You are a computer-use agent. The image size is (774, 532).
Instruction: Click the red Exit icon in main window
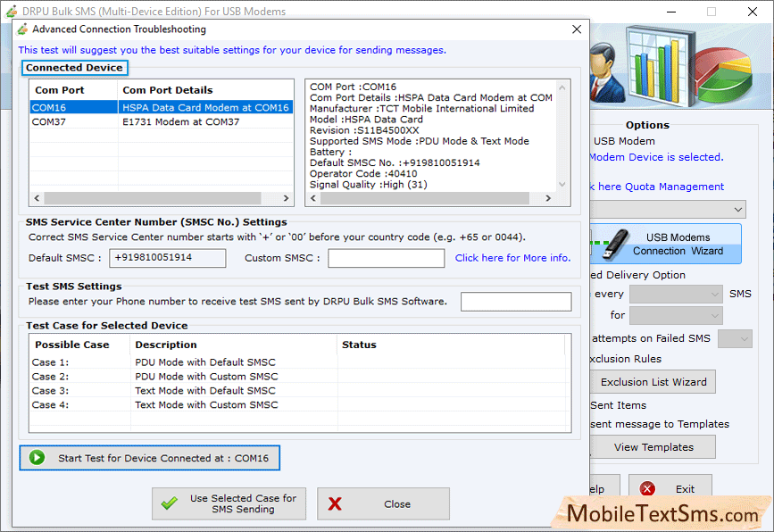[647, 488]
